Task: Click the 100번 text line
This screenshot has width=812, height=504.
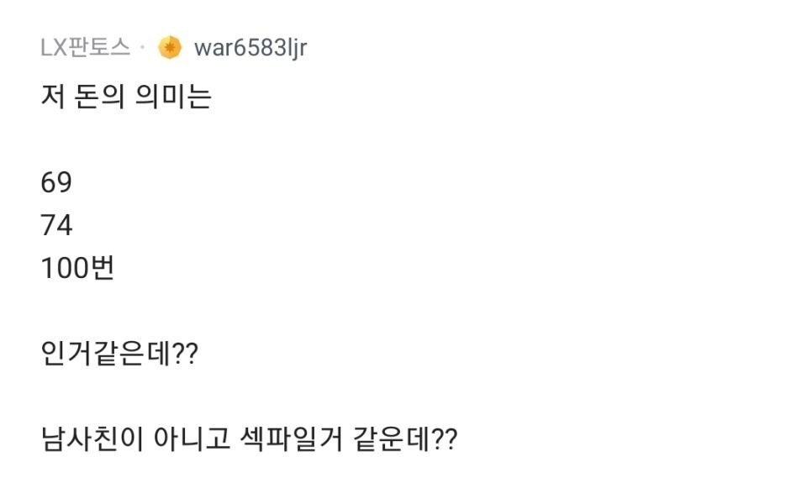Action: [77, 269]
